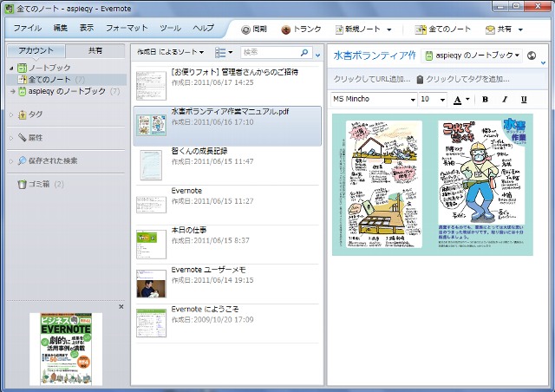Expand the 属性 section
The height and width of the screenshot is (392, 555).
(x=11, y=138)
